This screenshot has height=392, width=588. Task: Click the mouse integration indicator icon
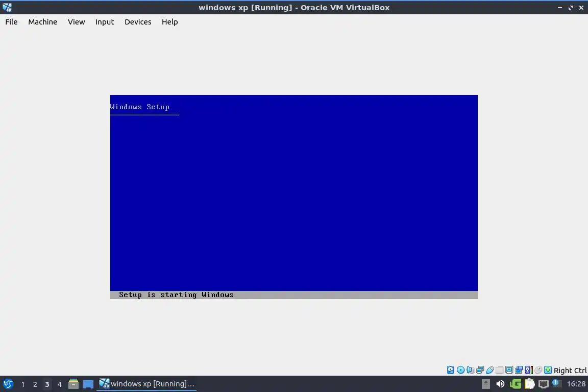[x=538, y=370]
